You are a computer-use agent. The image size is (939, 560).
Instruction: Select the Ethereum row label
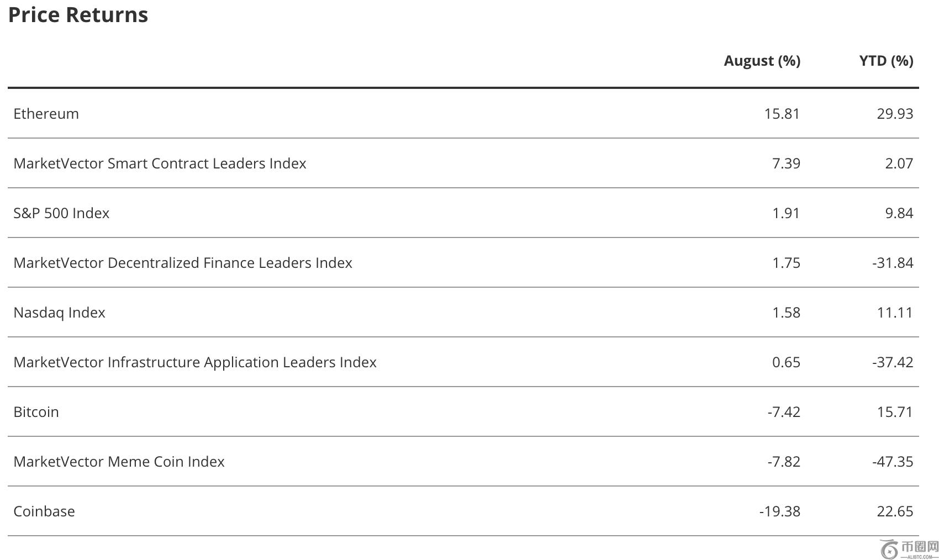click(46, 114)
